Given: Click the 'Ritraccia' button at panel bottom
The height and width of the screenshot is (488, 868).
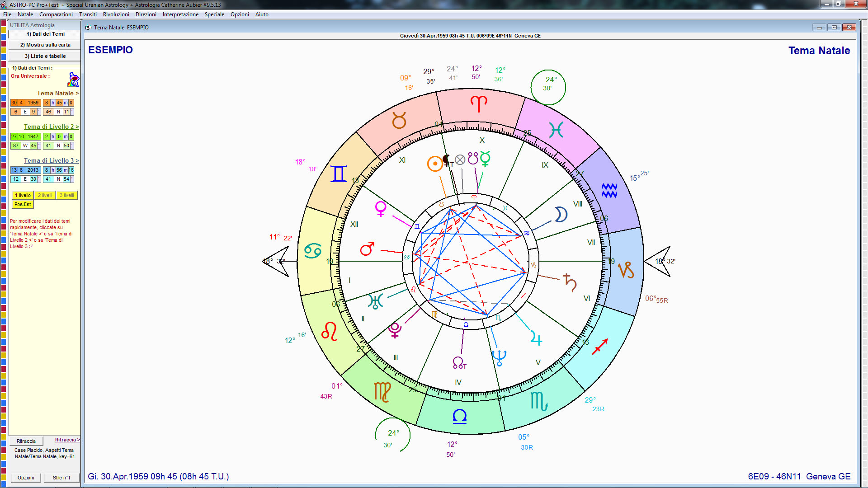Looking at the screenshot, I should click(26, 441).
